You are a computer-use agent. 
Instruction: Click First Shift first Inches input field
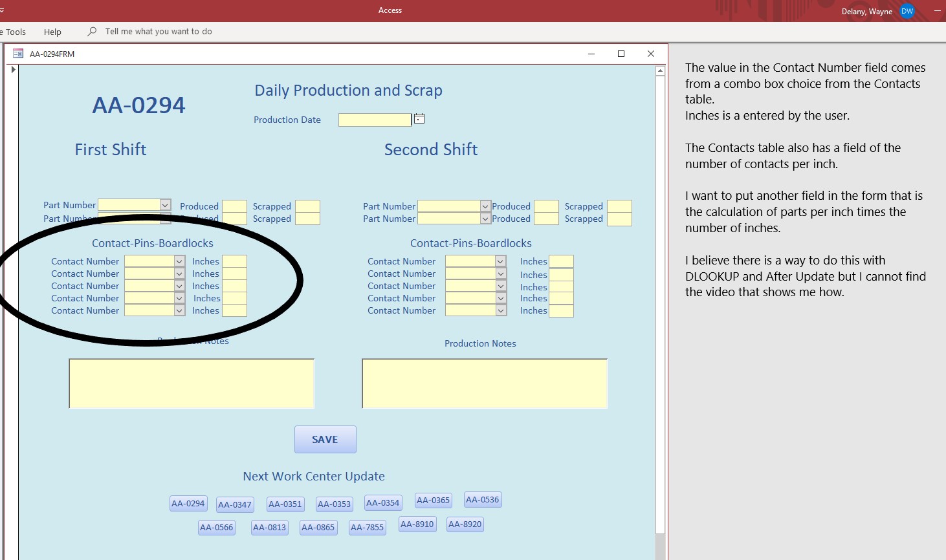click(234, 261)
